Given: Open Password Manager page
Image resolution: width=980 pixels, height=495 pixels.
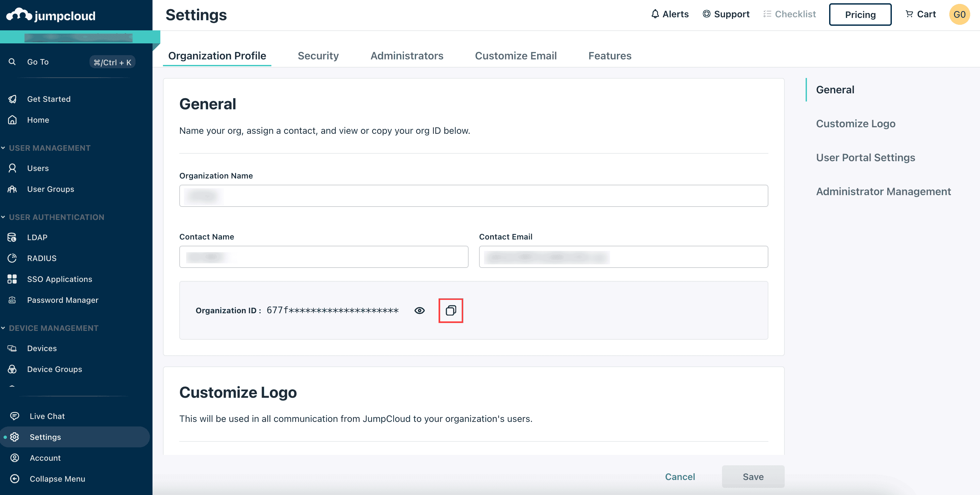Looking at the screenshot, I should click(x=62, y=300).
